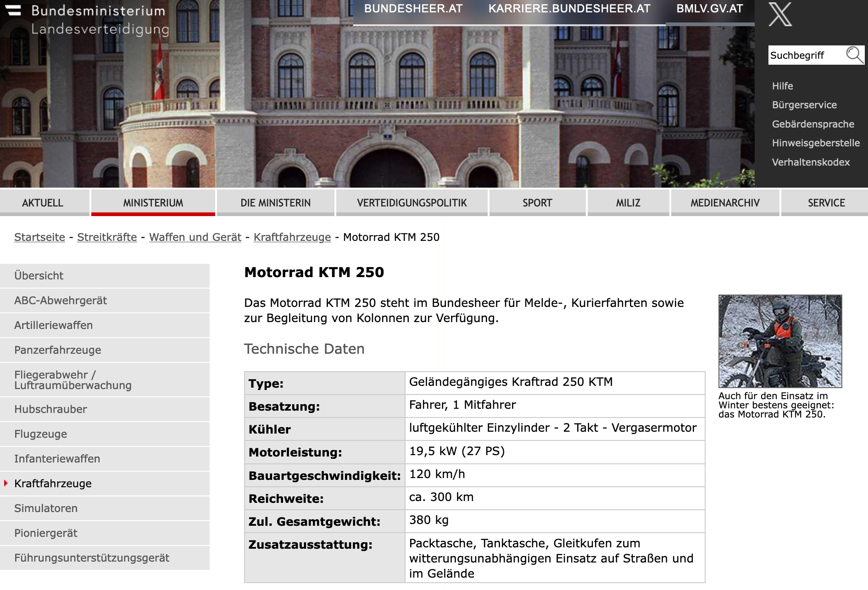This screenshot has width=868, height=590.
Task: Open Panzerfahrzeuge in the sidebar
Action: point(105,350)
